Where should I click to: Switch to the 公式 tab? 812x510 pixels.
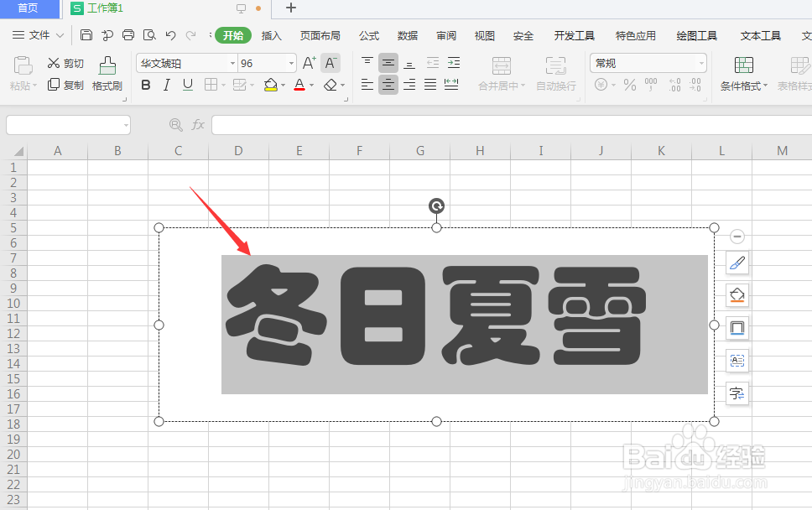click(x=369, y=36)
